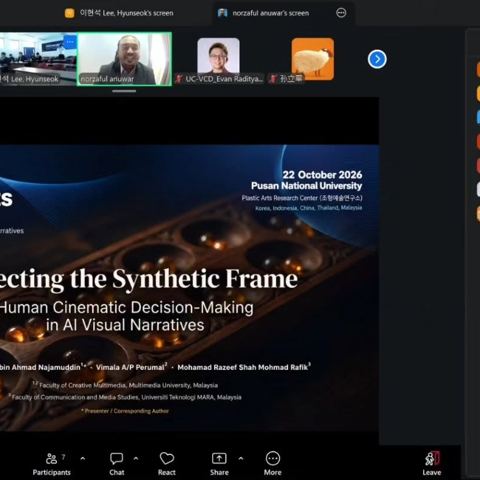Click 'Human Cinematic Decision-Making' subtitle

(x=127, y=308)
